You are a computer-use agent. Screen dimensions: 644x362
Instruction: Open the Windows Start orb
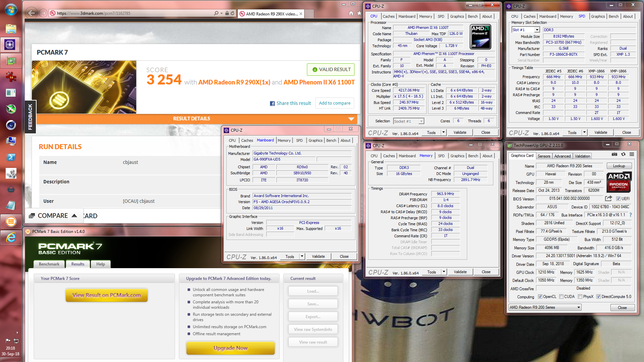(x=11, y=9)
